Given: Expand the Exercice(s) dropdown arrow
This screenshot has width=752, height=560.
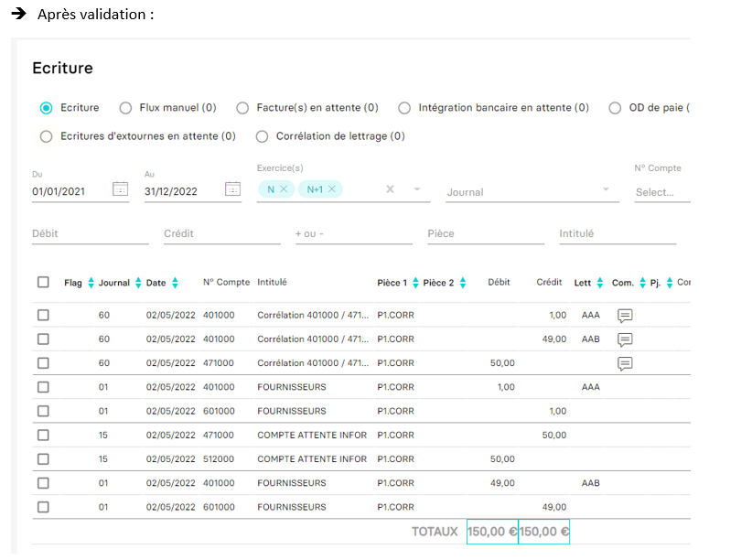Looking at the screenshot, I should (x=417, y=189).
